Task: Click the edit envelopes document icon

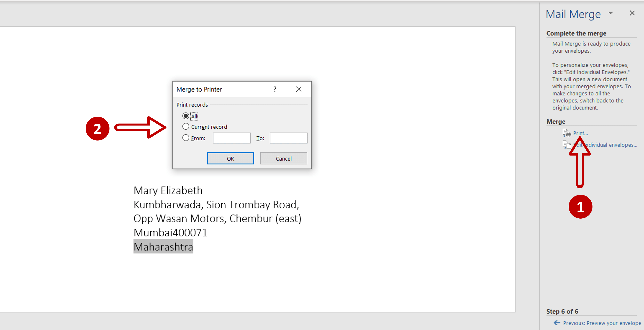Action: click(x=567, y=145)
